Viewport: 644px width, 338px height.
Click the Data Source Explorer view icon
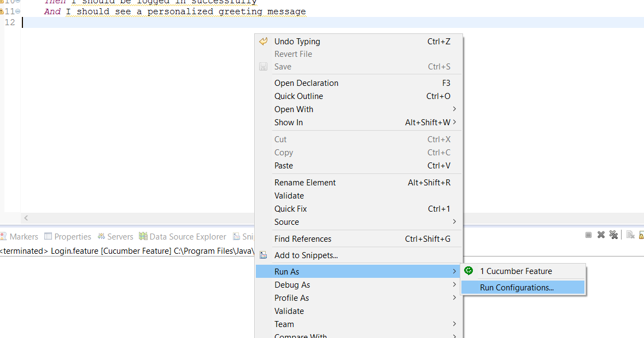pos(143,236)
